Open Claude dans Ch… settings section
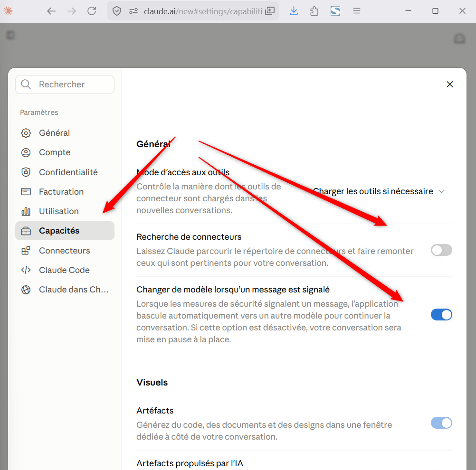 point(65,290)
